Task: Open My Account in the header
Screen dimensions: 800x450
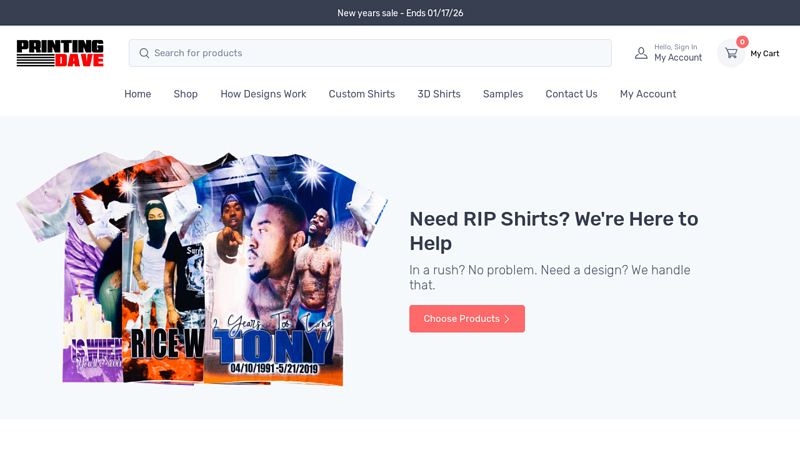Action: 678,58
